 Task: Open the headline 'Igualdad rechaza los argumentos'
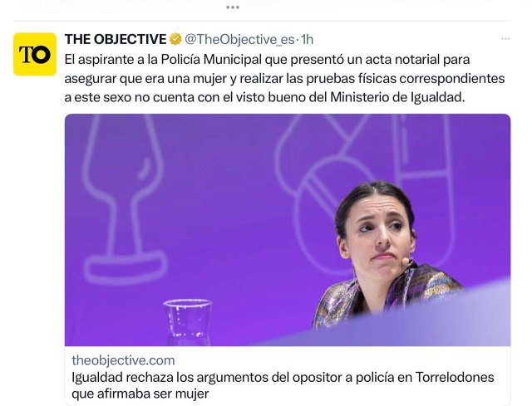point(283,385)
